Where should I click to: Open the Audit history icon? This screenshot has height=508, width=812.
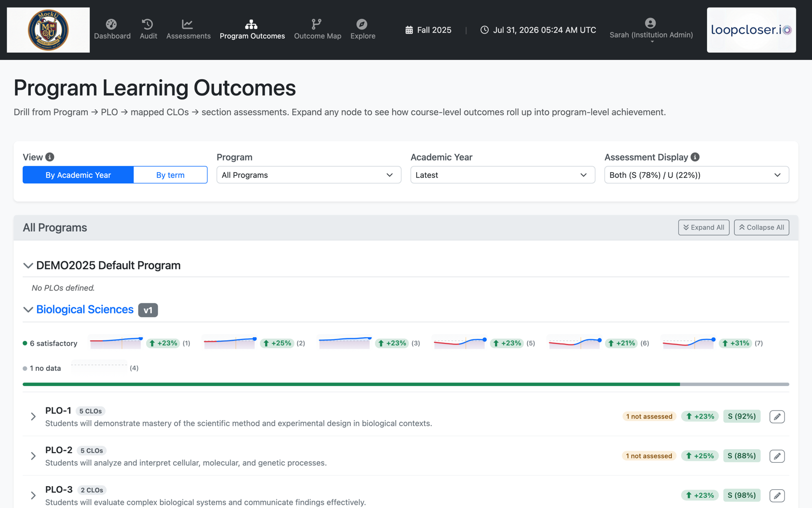(x=148, y=24)
